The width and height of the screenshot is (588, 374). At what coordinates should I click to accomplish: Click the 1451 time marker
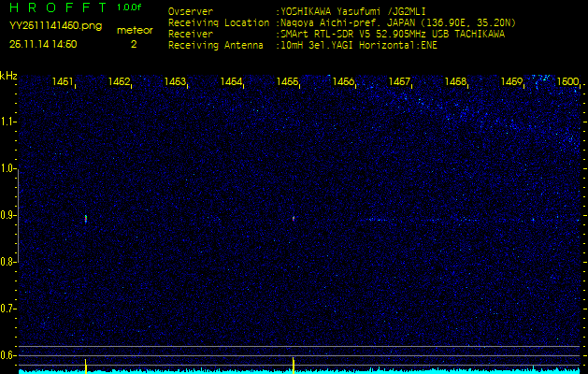coord(64,82)
